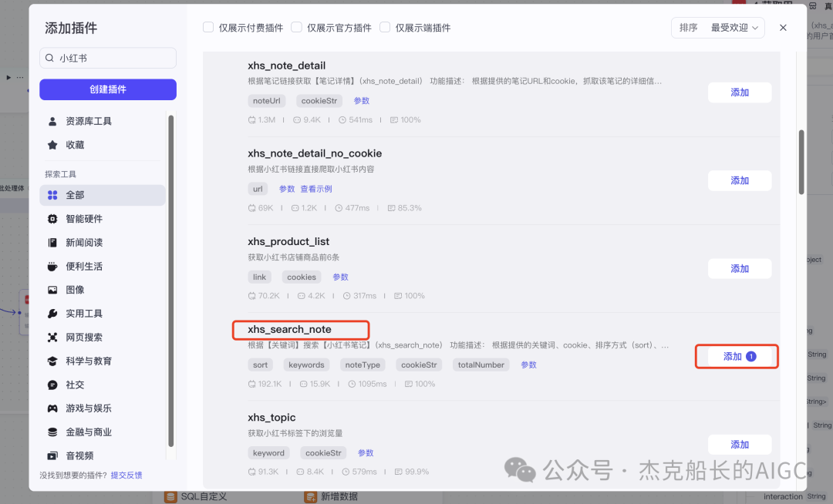This screenshot has height=504, width=833.
Task: Click usage count icon beside 192.1K
Action: (x=251, y=384)
